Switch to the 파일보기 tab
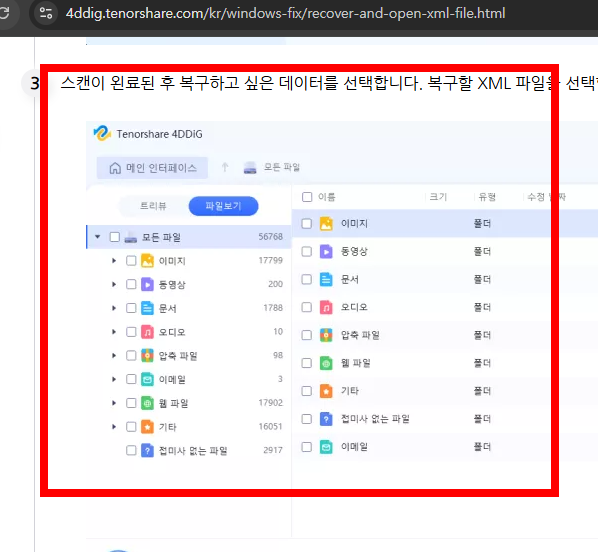Image resolution: width=598 pixels, height=552 pixels. (223, 206)
